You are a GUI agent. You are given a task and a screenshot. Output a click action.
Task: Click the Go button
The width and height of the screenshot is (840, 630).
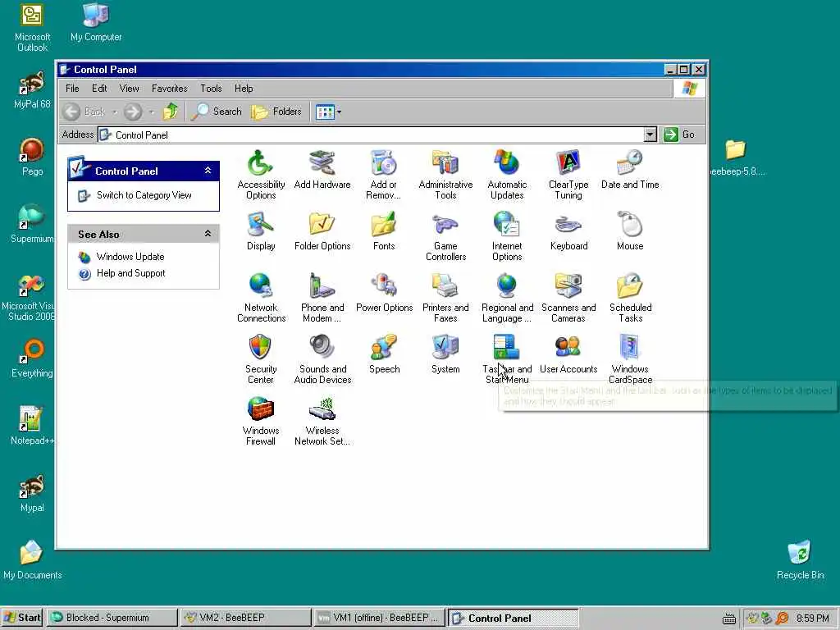click(x=680, y=135)
